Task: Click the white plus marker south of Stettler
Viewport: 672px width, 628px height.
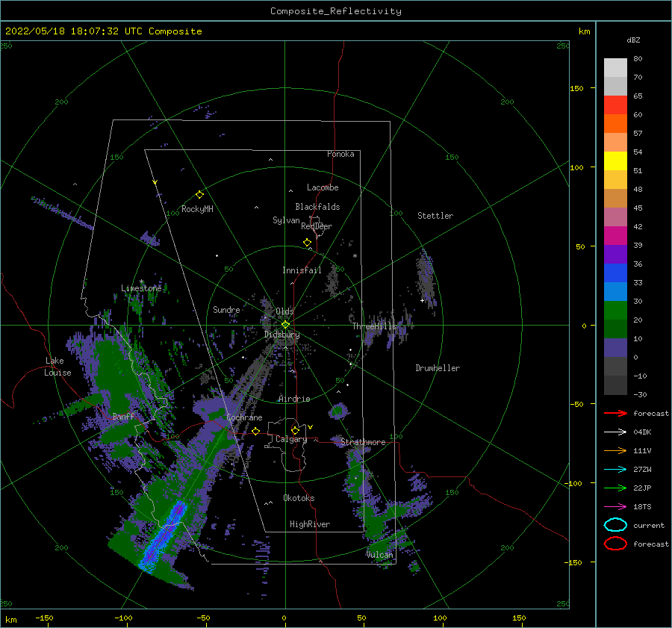Action: (422, 300)
